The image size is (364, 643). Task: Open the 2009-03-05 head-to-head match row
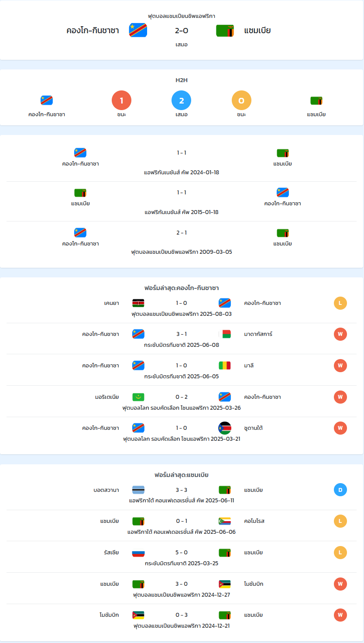[x=182, y=242]
